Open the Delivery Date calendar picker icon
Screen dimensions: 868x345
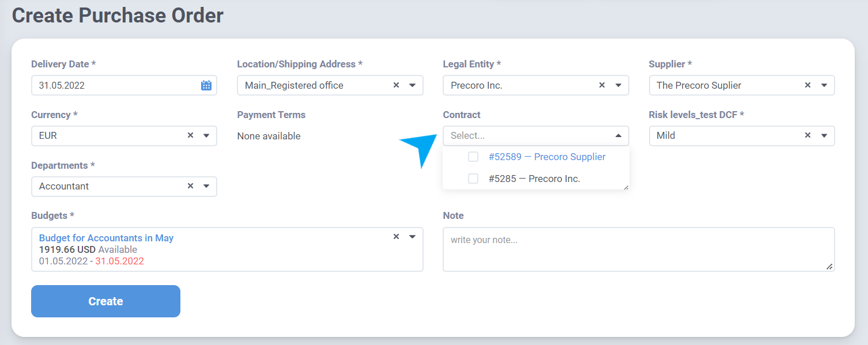[x=206, y=85]
